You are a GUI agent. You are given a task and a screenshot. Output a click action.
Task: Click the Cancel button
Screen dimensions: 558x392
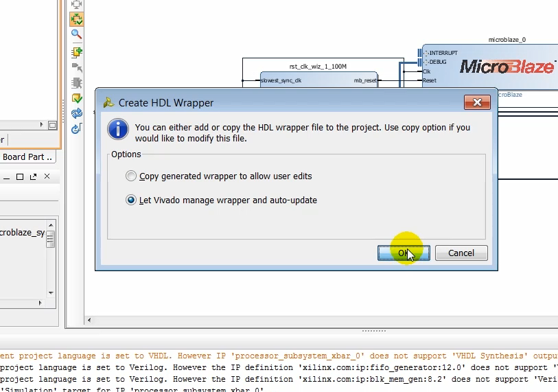461,253
